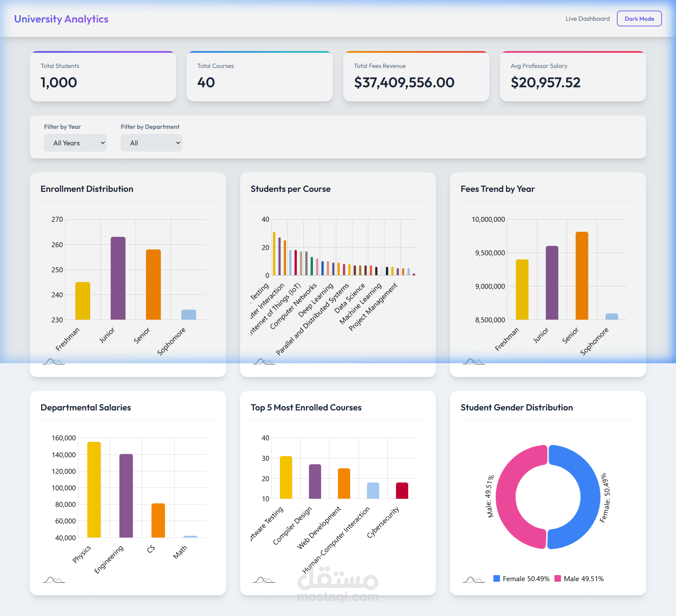Click amCharts logo in Gender Distribution card

point(474,580)
